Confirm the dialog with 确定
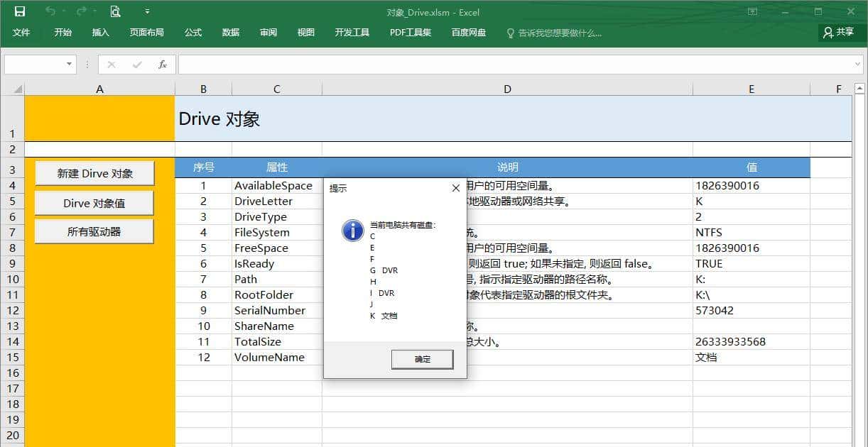 click(x=422, y=359)
